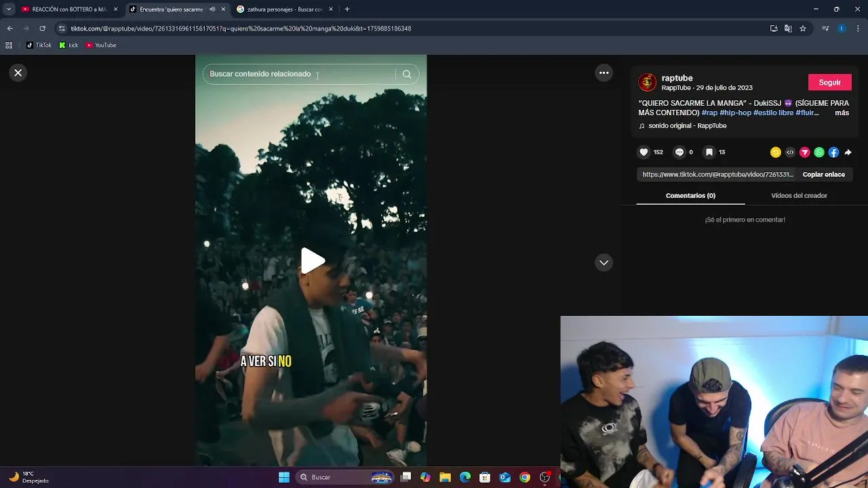This screenshot has height=488, width=868.
Task: Repost the video with yellow repost icon
Action: click(776, 152)
